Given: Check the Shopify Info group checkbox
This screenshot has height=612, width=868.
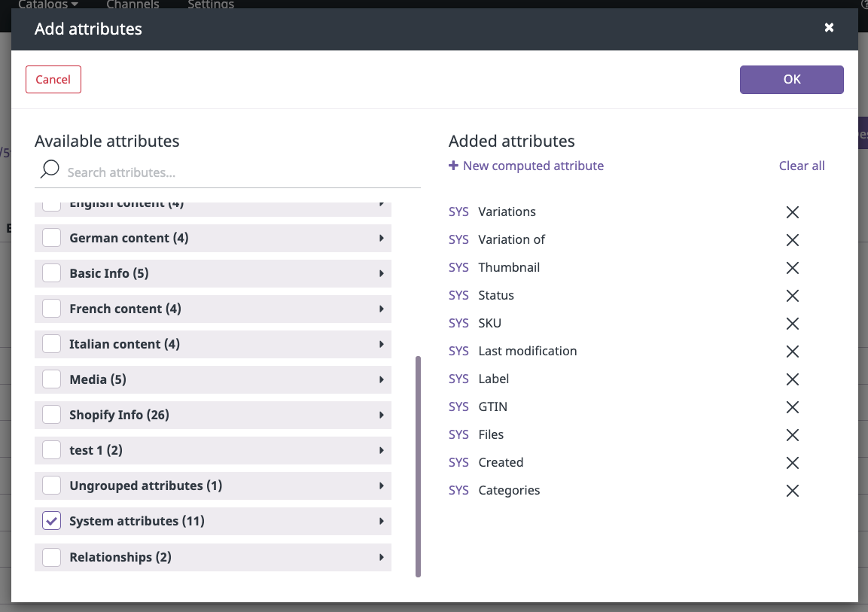Looking at the screenshot, I should [x=52, y=415].
